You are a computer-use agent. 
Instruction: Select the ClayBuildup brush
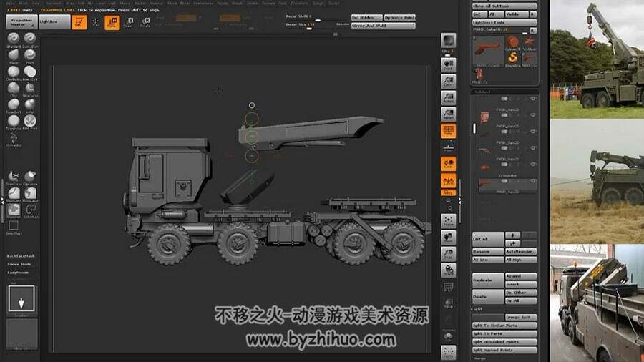[x=14, y=72]
